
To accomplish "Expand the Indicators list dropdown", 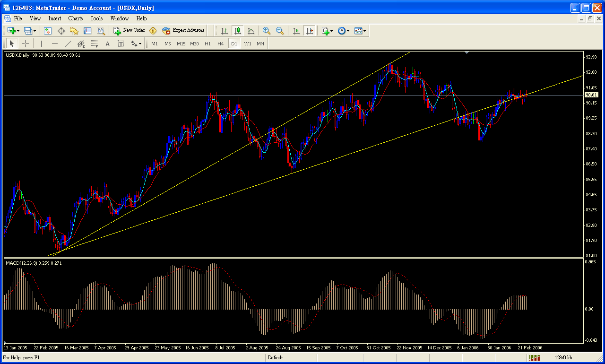I will point(331,31).
